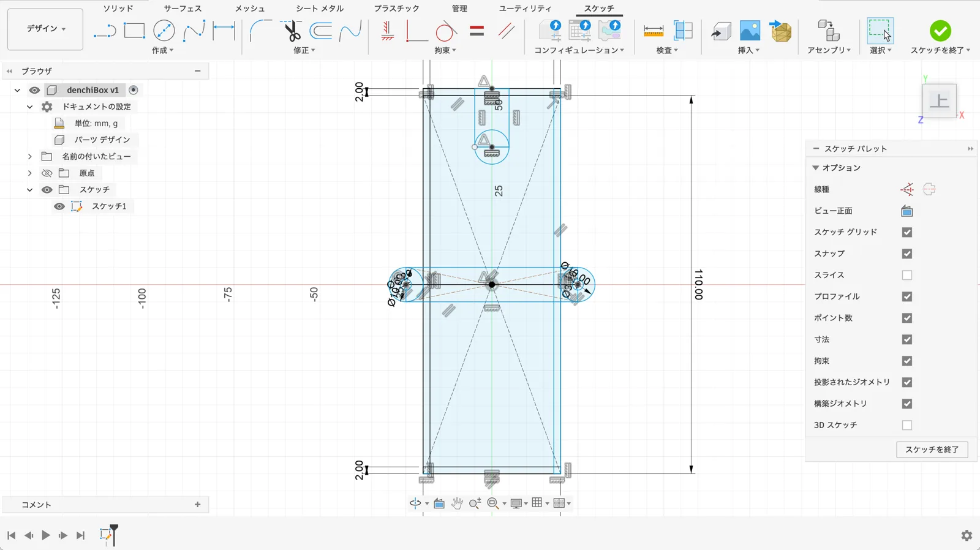Toggle Snap (スナップ) checkbox
980x550 pixels.
point(907,254)
